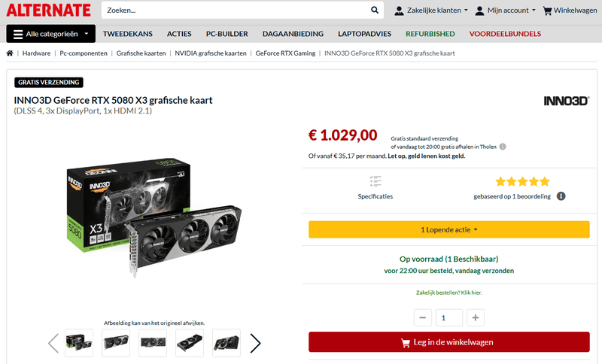Click the ALTERNATE logo
The image size is (602, 364).
pos(48,11)
